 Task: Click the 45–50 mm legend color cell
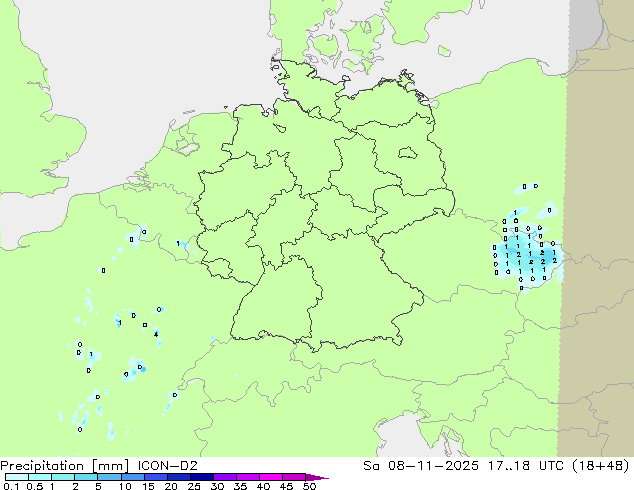294,477
